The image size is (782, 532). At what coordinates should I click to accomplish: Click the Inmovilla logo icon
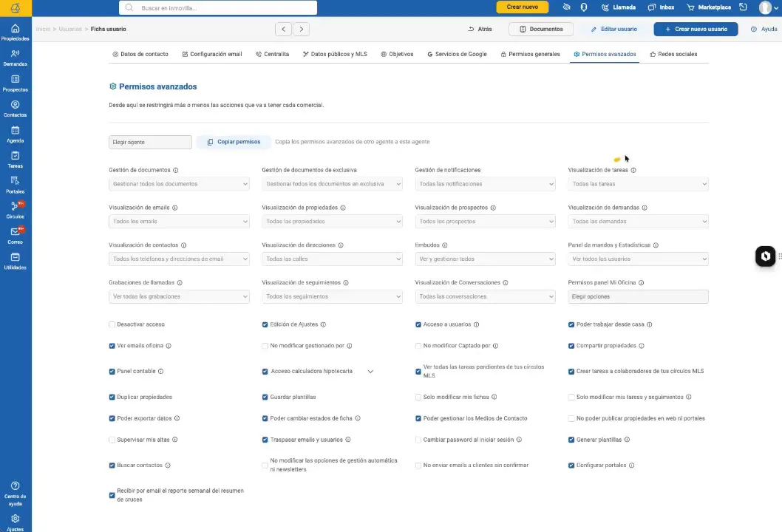point(16,7)
